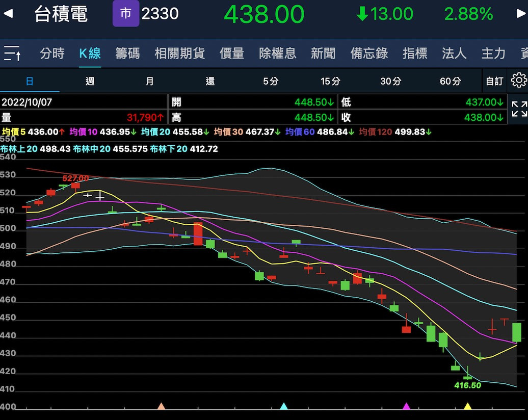Tap the 還 adjusted price option
528x420 pixels.
pyautogui.click(x=210, y=81)
